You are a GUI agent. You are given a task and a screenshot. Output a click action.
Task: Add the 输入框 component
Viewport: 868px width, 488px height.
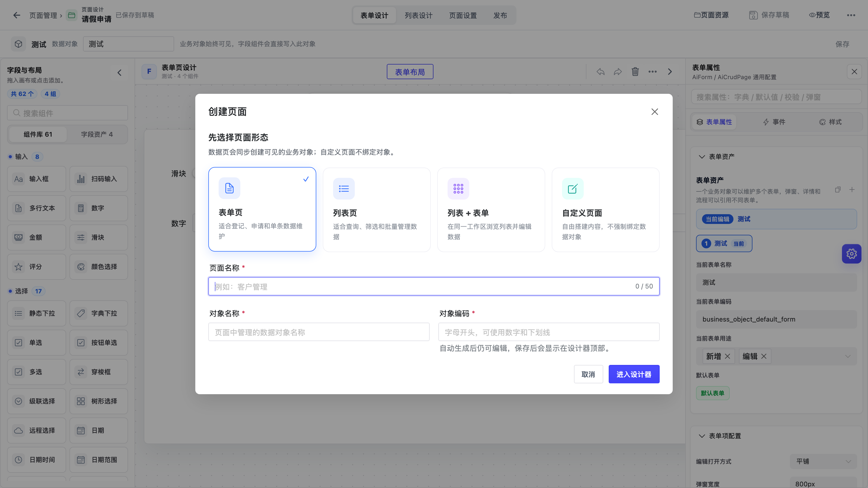(x=37, y=179)
